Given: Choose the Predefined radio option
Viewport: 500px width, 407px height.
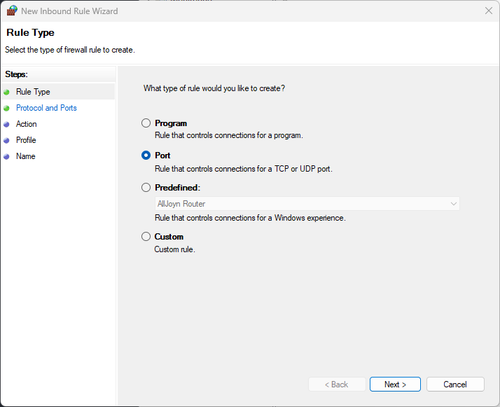Looking at the screenshot, I should (x=146, y=187).
